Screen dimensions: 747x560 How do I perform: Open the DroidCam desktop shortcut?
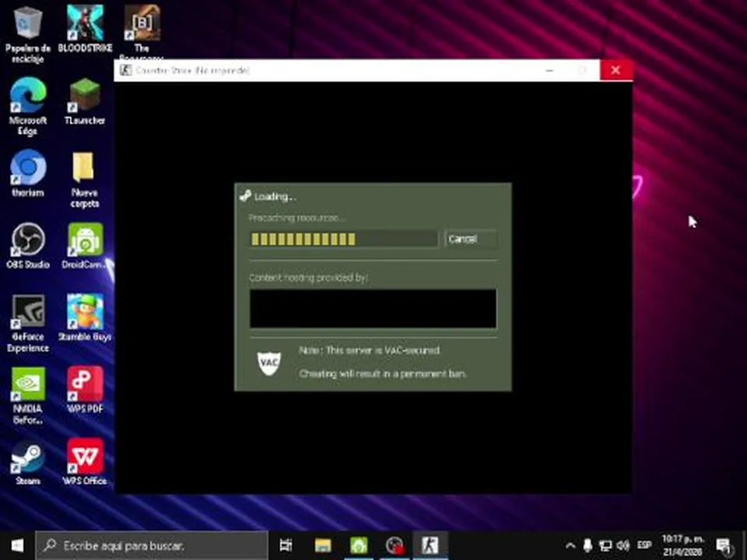click(86, 246)
